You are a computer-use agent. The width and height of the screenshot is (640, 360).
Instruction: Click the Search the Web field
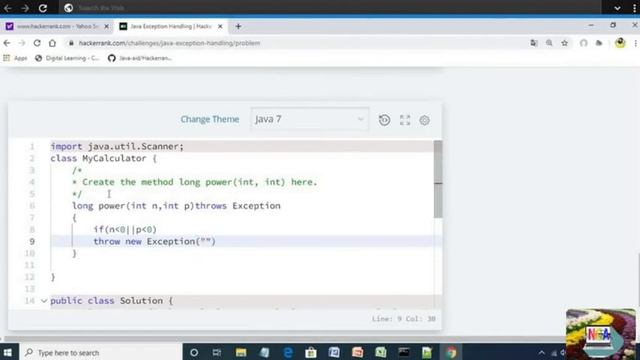(x=331, y=8)
